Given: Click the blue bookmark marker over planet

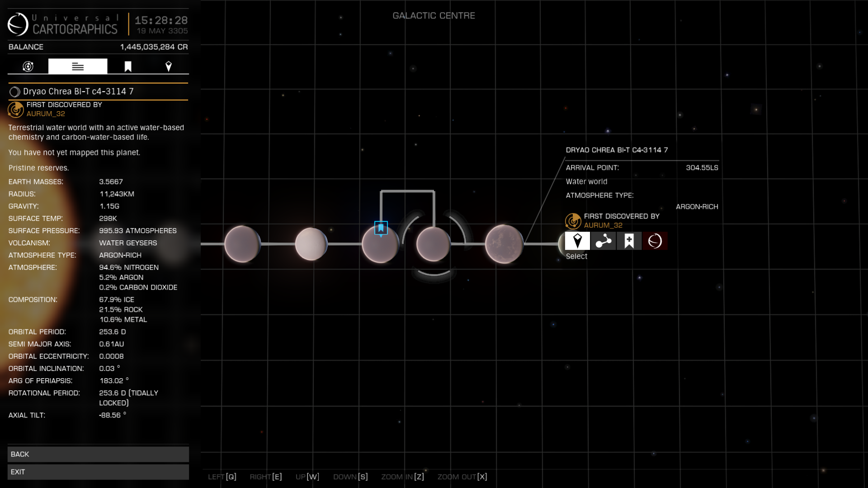Looking at the screenshot, I should pos(381,228).
